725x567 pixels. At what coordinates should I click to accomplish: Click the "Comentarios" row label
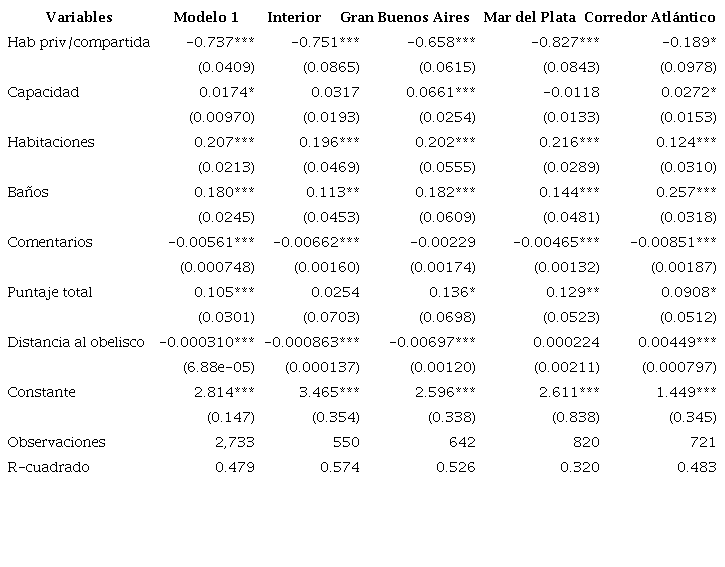[x=50, y=242]
